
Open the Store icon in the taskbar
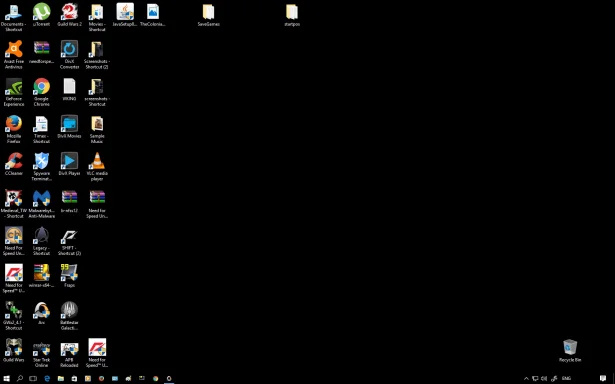74,379
